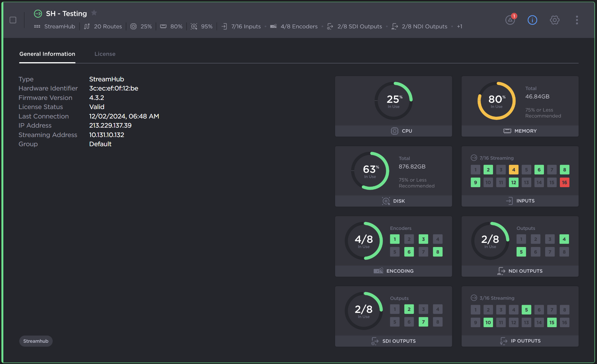Select green IP output square 10

(x=488, y=322)
